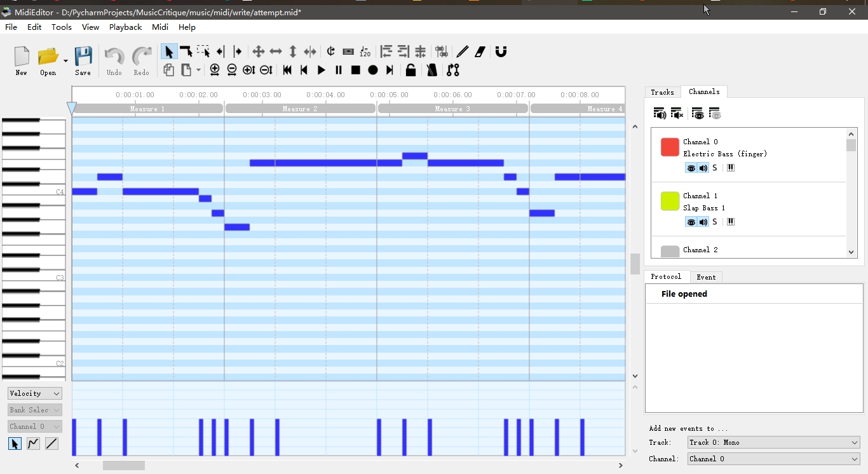
Task: Toggle Channel 0 visibility eye
Action: (x=691, y=168)
